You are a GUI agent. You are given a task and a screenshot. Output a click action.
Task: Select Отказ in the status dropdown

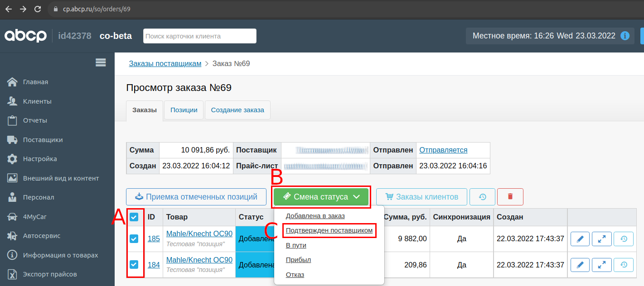(295, 275)
